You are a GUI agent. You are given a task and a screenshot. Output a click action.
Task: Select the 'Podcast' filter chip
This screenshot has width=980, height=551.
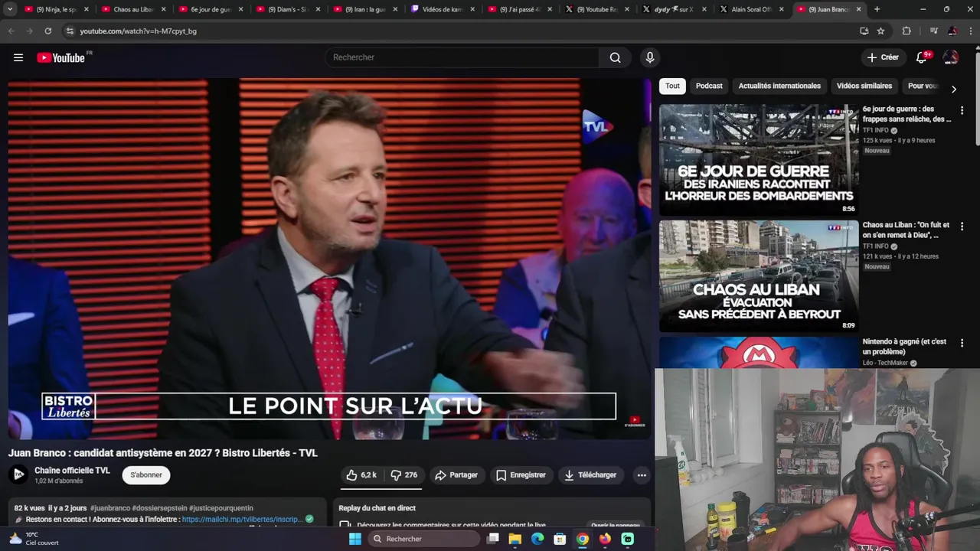point(709,86)
